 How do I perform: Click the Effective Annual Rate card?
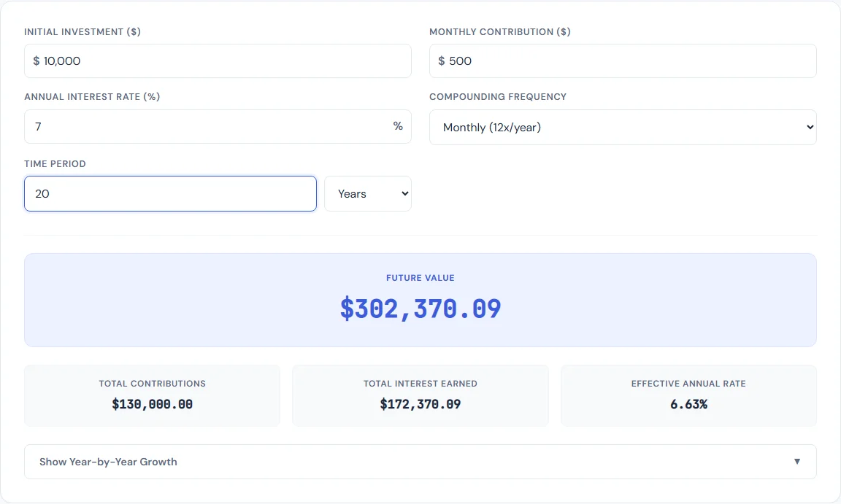pos(688,394)
